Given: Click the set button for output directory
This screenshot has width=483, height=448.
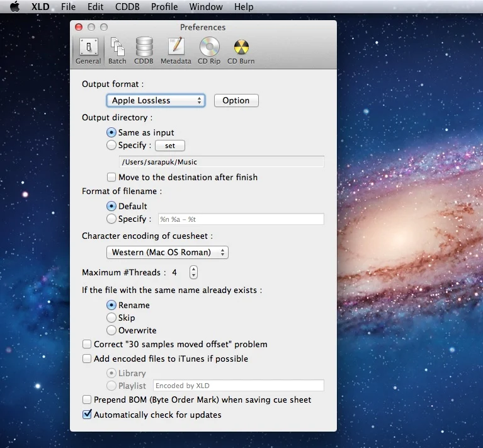Looking at the screenshot, I should (170, 146).
